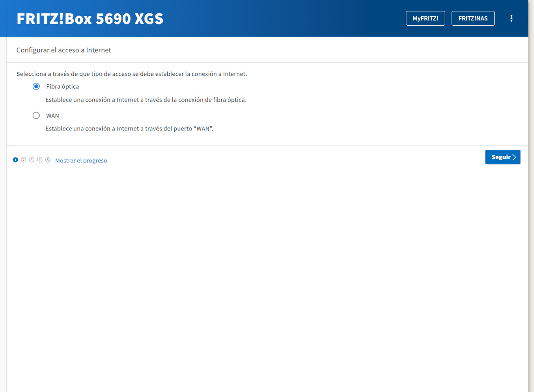Viewport: 534px width, 392px height.
Task: Click the puerto "WAN" description text
Action: (129, 129)
